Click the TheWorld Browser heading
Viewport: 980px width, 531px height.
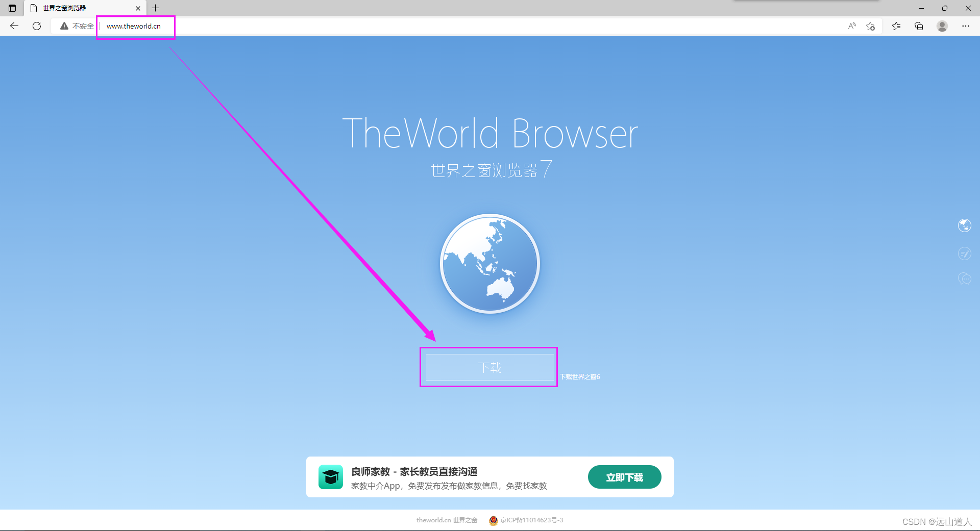click(490, 133)
